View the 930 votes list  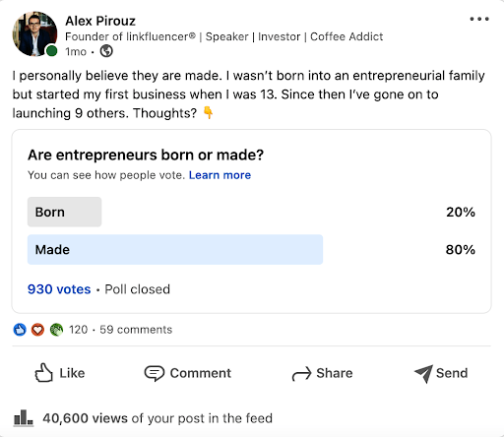59,289
